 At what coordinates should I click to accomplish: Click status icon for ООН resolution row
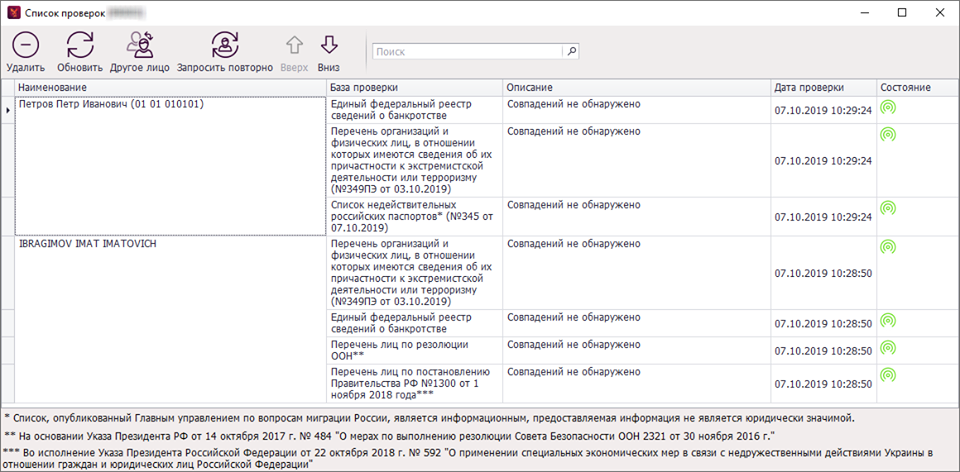pos(888,348)
